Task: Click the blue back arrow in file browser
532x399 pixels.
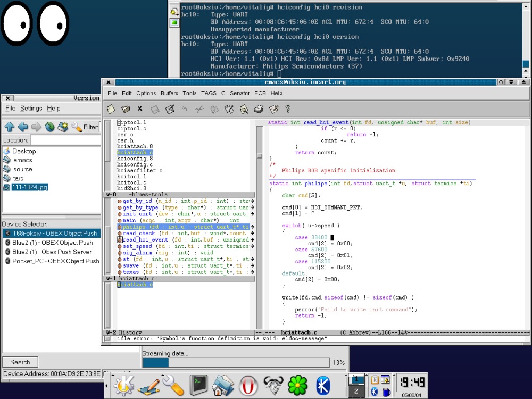Action: pos(23,127)
